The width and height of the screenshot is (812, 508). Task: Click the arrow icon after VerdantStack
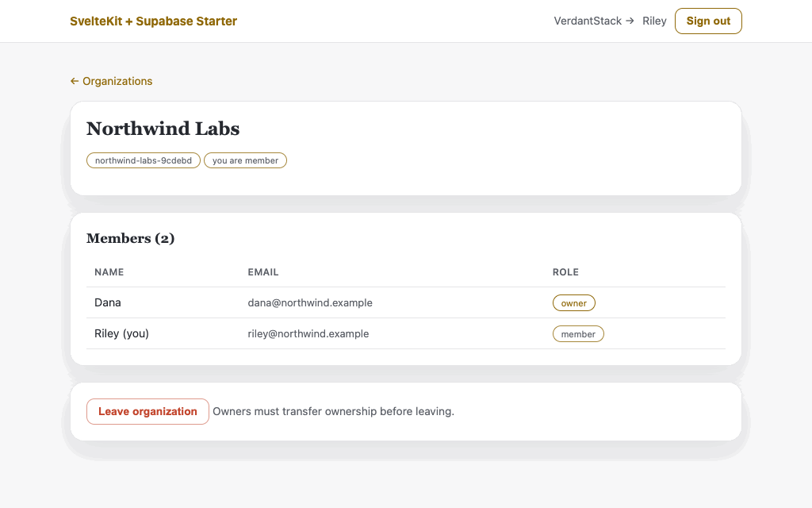click(x=630, y=21)
